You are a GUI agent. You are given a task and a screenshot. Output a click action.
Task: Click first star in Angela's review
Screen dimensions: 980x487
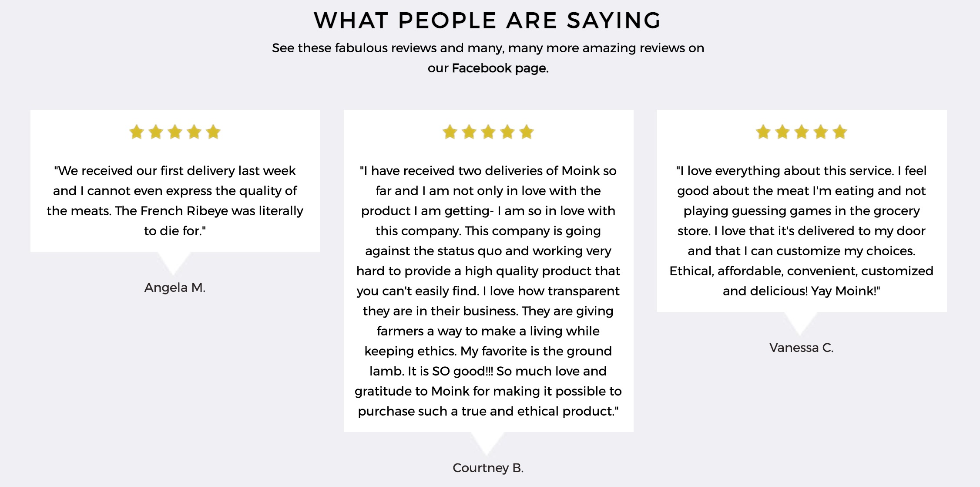click(x=137, y=132)
